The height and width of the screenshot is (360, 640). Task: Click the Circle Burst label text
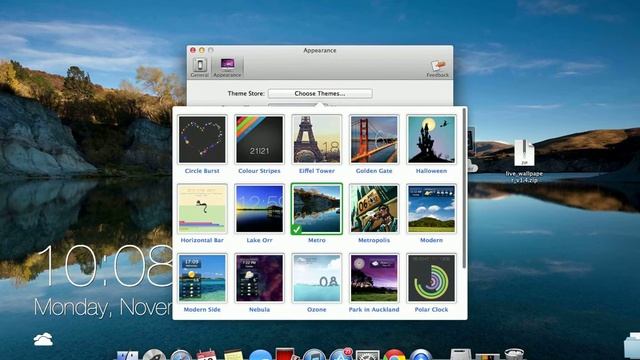[202, 171]
